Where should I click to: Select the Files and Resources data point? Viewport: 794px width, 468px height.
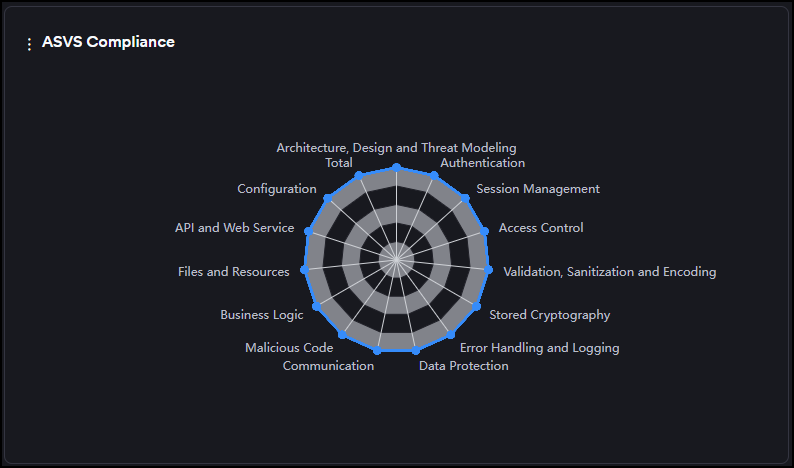click(304, 270)
